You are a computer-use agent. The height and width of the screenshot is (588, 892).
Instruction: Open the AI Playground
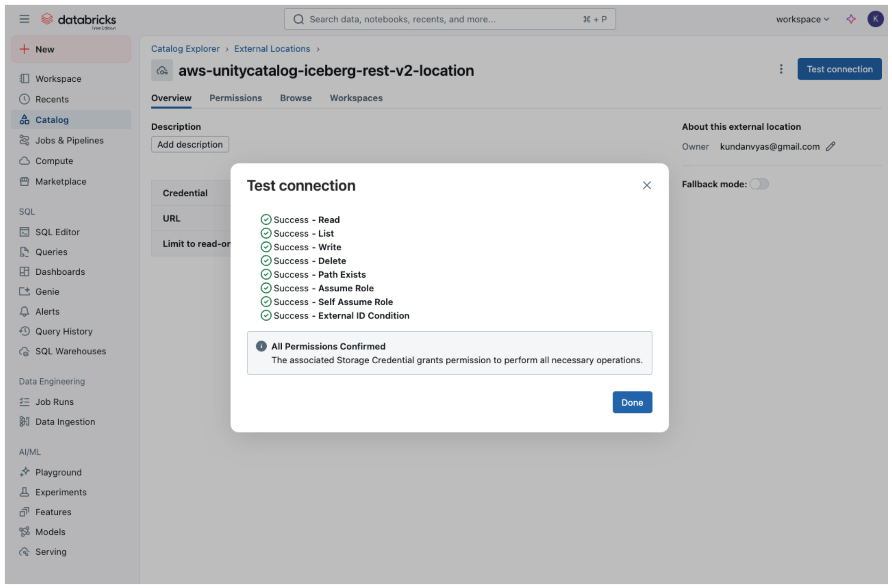click(x=58, y=472)
